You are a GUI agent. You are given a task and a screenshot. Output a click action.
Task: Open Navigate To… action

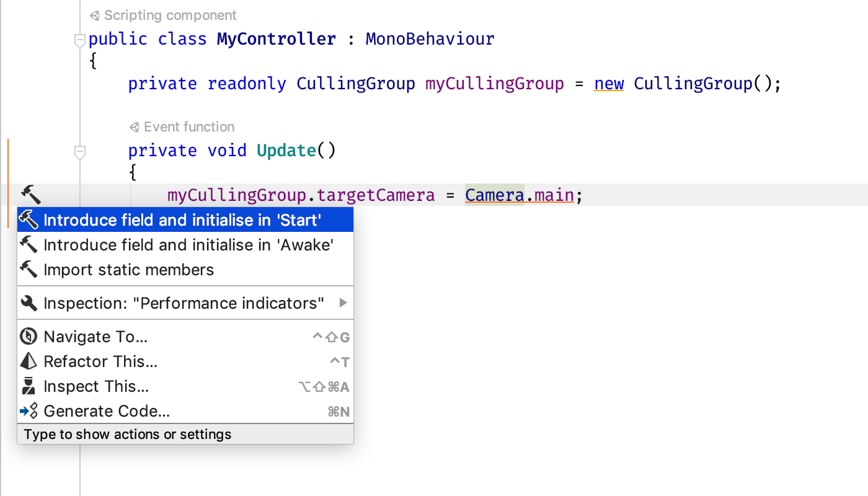pos(185,337)
